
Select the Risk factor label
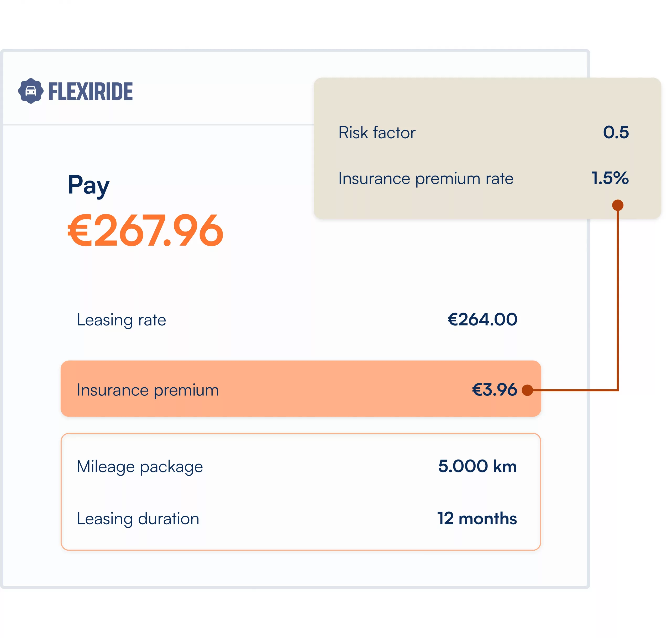(376, 133)
